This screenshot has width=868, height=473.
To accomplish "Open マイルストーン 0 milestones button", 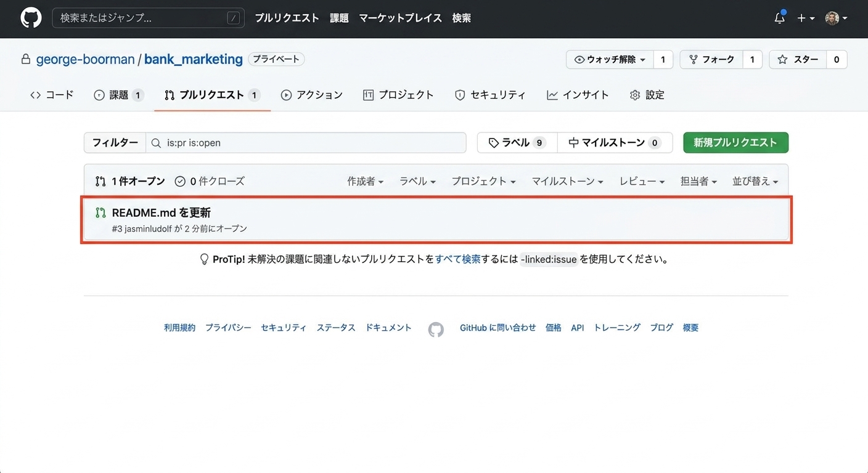I will tap(615, 143).
